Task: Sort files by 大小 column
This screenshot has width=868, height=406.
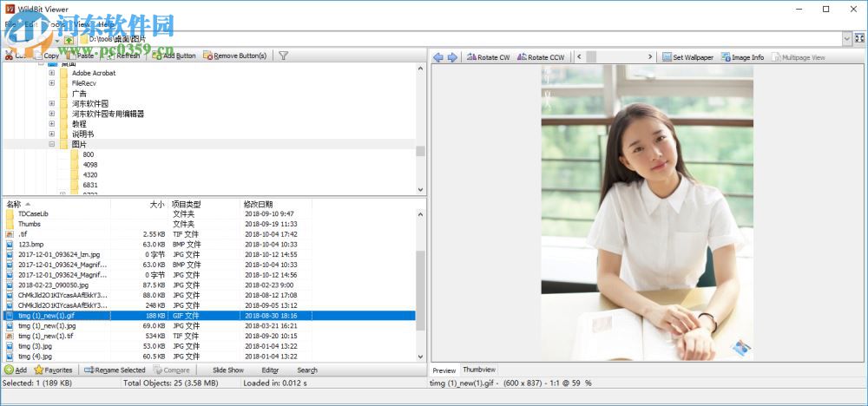Action: click(140, 204)
